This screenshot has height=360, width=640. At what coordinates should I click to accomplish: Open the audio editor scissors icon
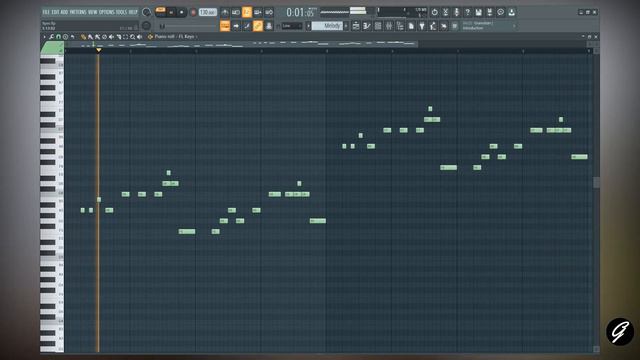tap(445, 12)
